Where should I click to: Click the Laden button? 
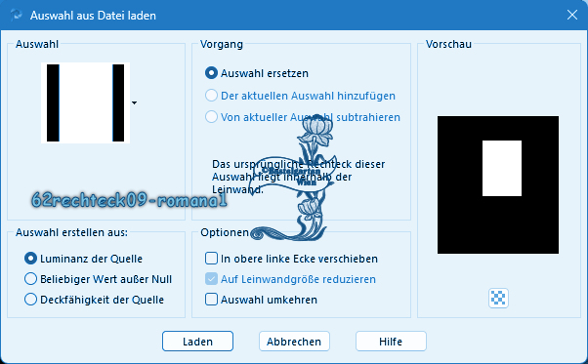[x=197, y=342]
